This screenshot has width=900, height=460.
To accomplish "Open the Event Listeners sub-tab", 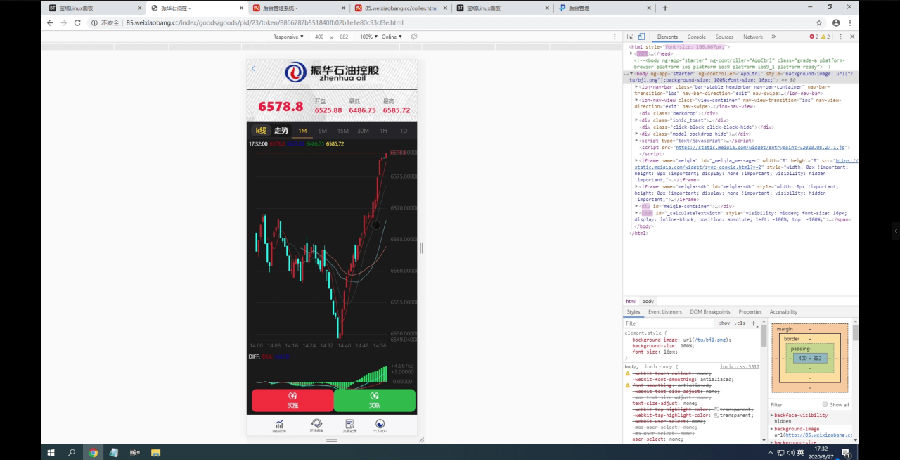I will pos(665,312).
